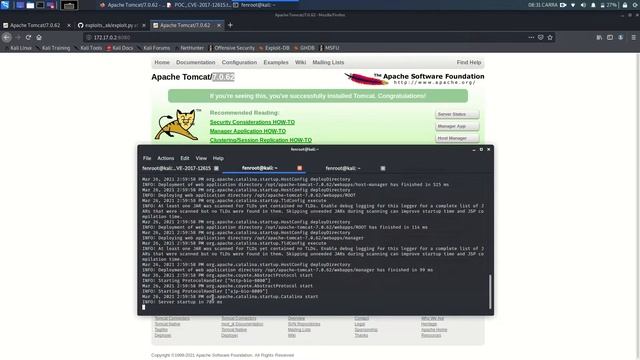
Task: Click Examples in Tomcat navigation
Action: (276, 62)
